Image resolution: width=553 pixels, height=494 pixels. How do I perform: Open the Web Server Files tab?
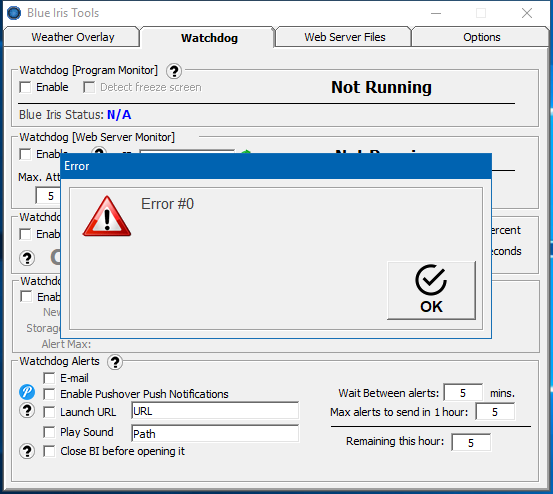tap(345, 37)
